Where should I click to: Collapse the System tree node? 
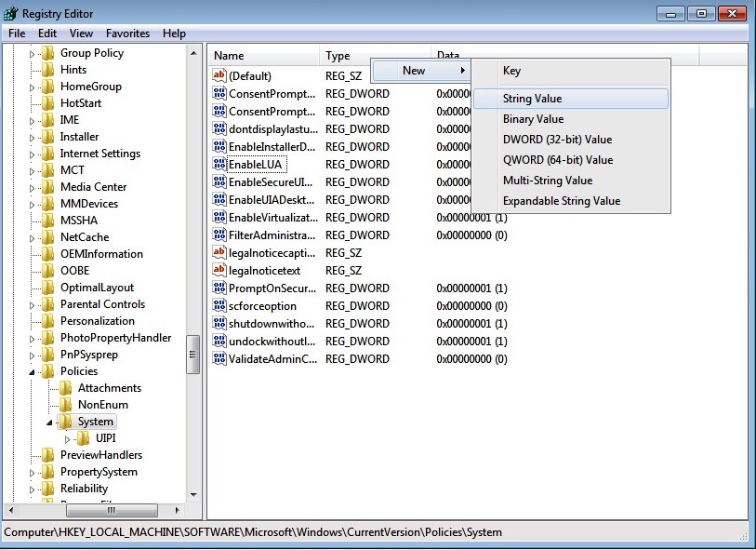[49, 423]
